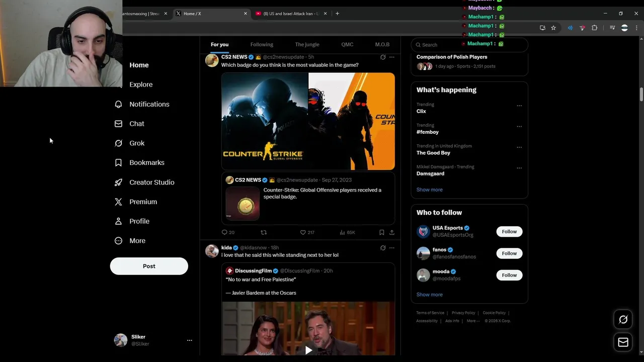Open the Grok icon in sidebar
644x362 pixels.
coord(118,143)
